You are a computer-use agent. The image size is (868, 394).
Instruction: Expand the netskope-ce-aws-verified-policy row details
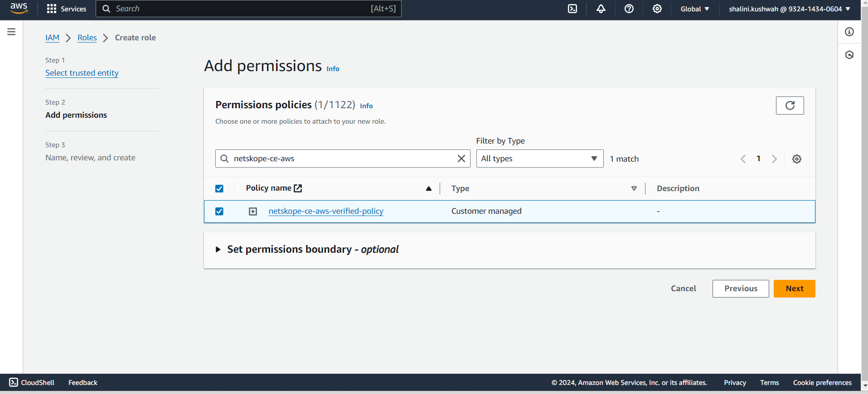coord(253,211)
